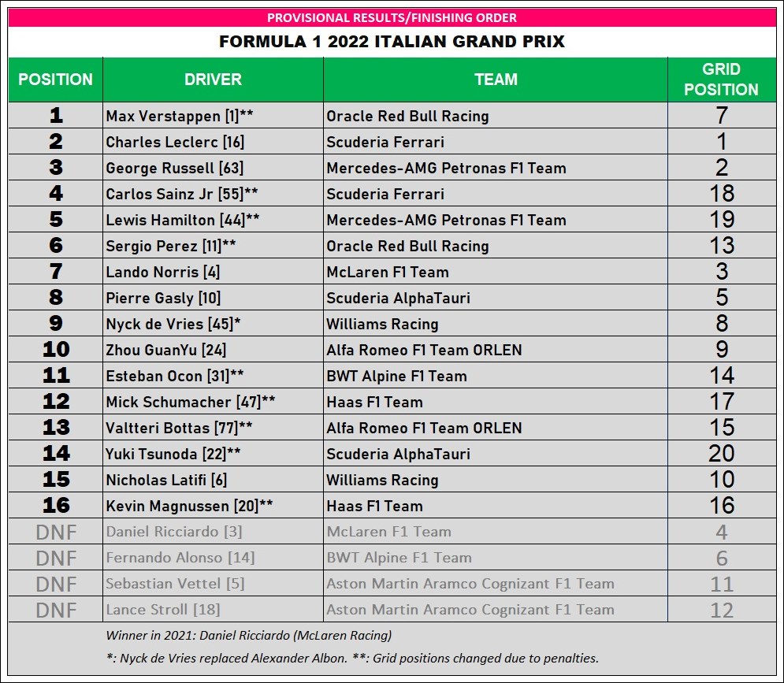Select George Russell's Mercedes team cell
This screenshot has width=784, height=683.
click(446, 168)
